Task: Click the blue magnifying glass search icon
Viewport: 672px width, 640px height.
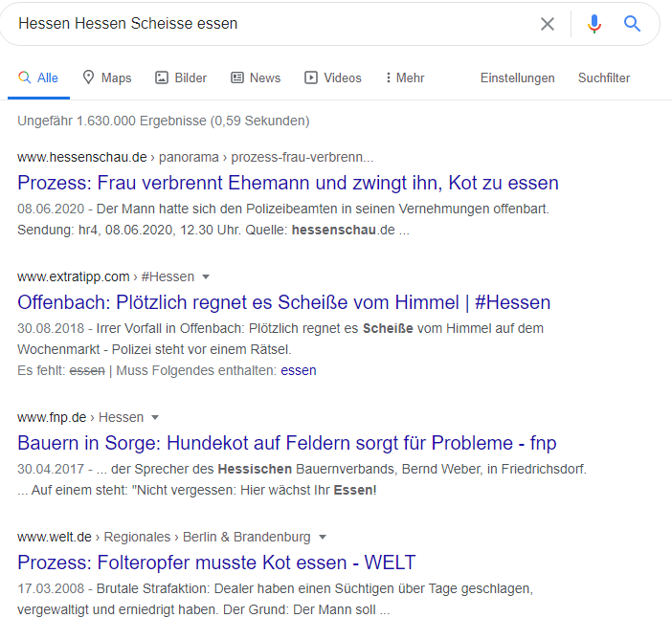Action: (x=632, y=24)
